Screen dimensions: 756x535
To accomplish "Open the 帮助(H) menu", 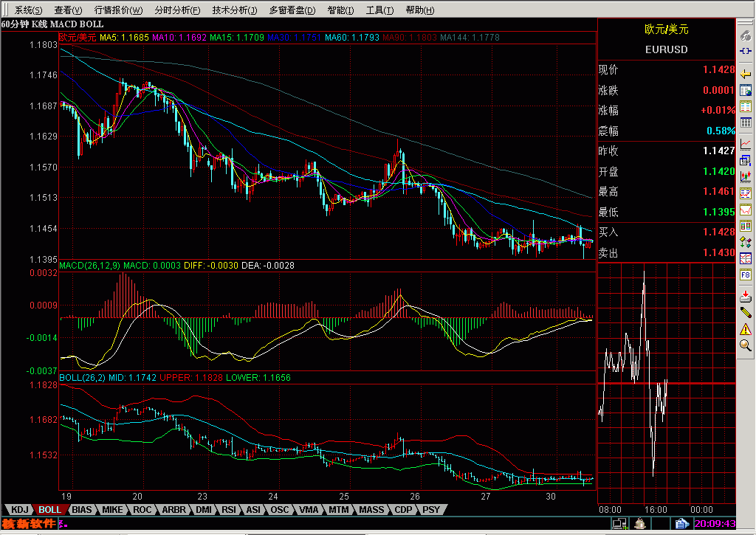I will (420, 10).
